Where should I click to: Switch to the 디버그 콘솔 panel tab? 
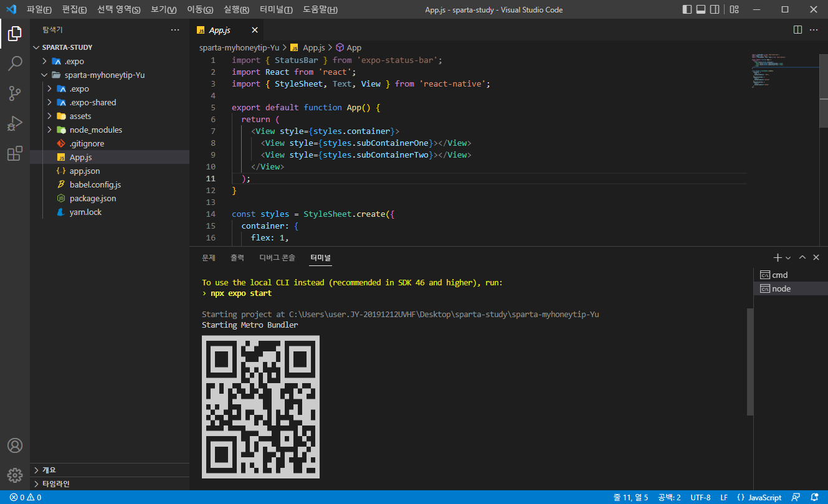coord(277,257)
